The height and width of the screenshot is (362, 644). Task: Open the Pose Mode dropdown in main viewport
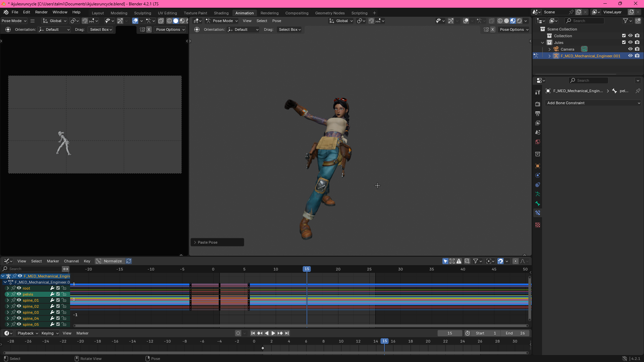click(x=222, y=21)
